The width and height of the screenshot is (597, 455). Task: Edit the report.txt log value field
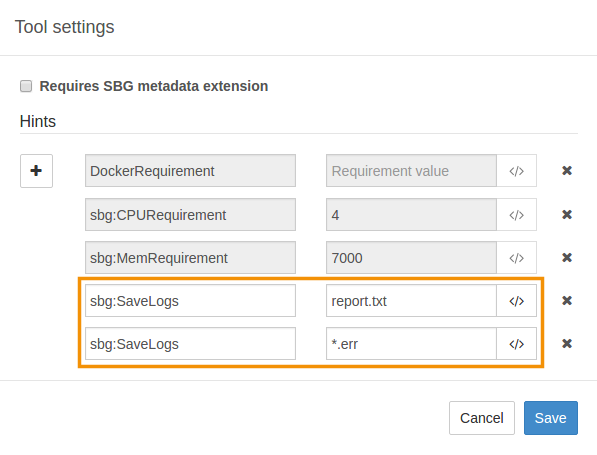[x=411, y=301]
